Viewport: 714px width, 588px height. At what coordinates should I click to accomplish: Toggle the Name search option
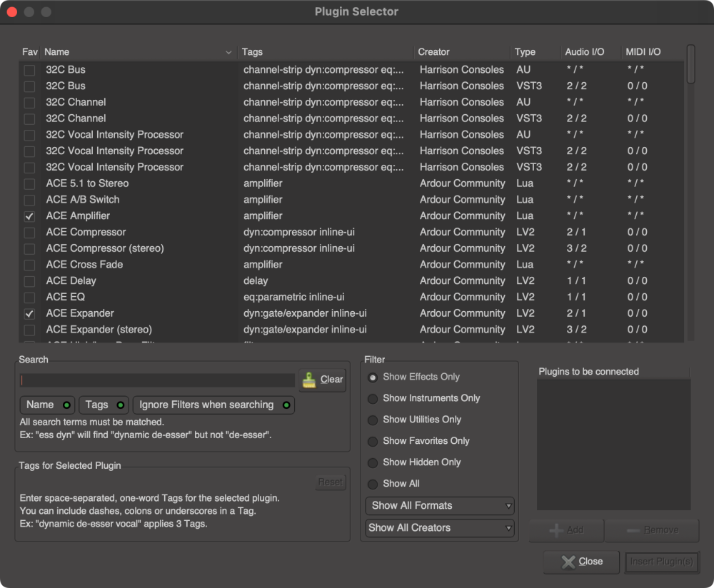click(x=47, y=405)
